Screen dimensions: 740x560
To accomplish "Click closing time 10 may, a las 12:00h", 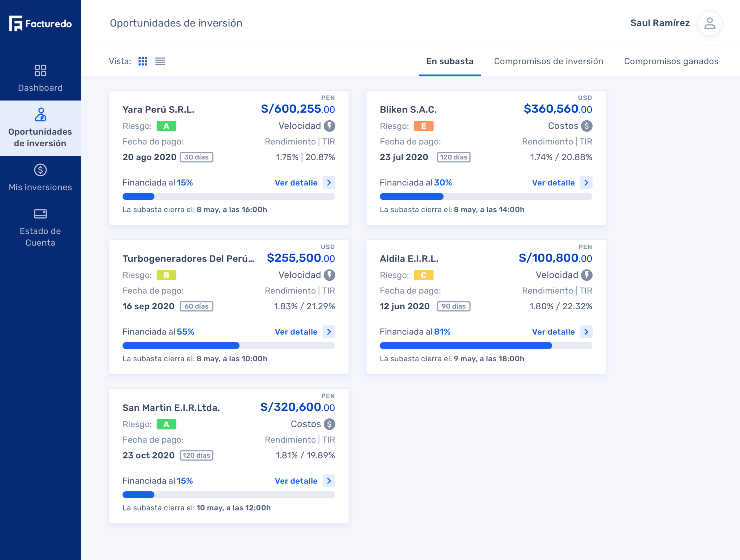I will (233, 508).
